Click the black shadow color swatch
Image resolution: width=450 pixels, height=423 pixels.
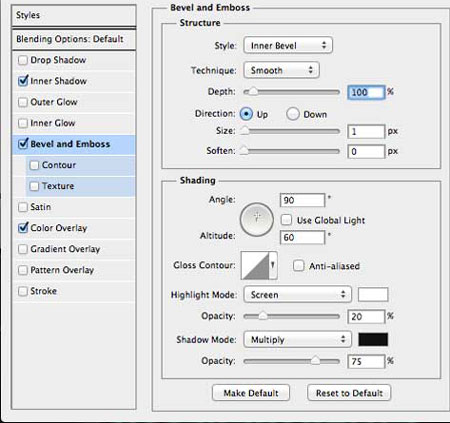click(373, 340)
